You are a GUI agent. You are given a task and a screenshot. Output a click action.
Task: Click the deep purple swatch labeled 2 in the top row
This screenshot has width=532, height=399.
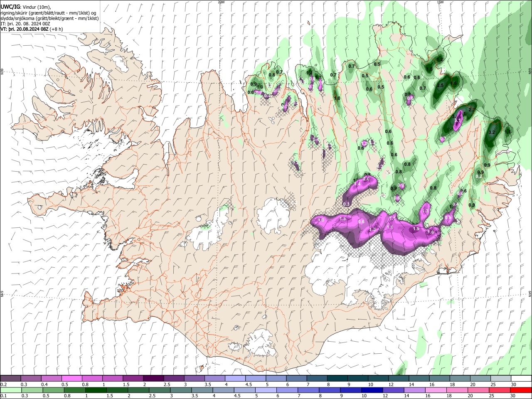tap(153, 378)
